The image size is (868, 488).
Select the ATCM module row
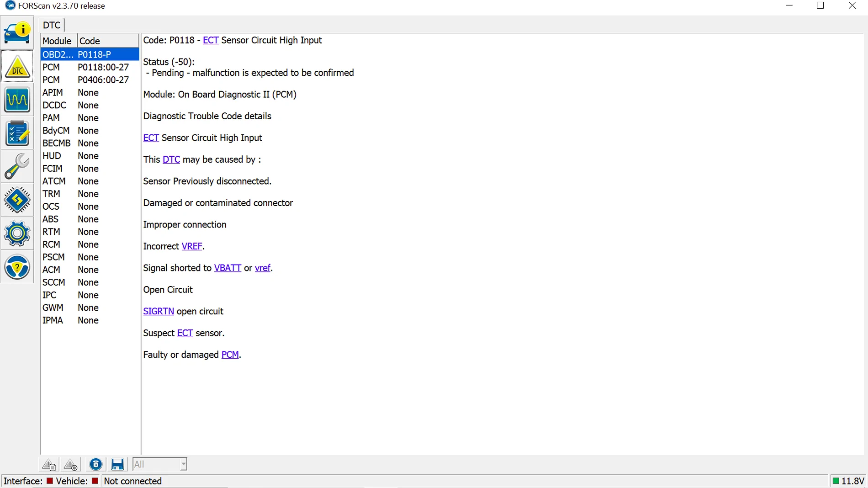pos(90,181)
